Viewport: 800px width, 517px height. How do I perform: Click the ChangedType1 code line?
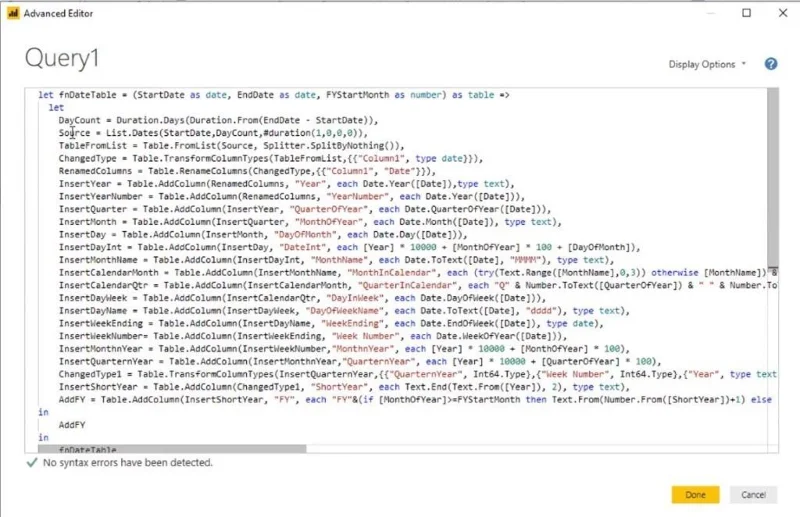[417, 374]
